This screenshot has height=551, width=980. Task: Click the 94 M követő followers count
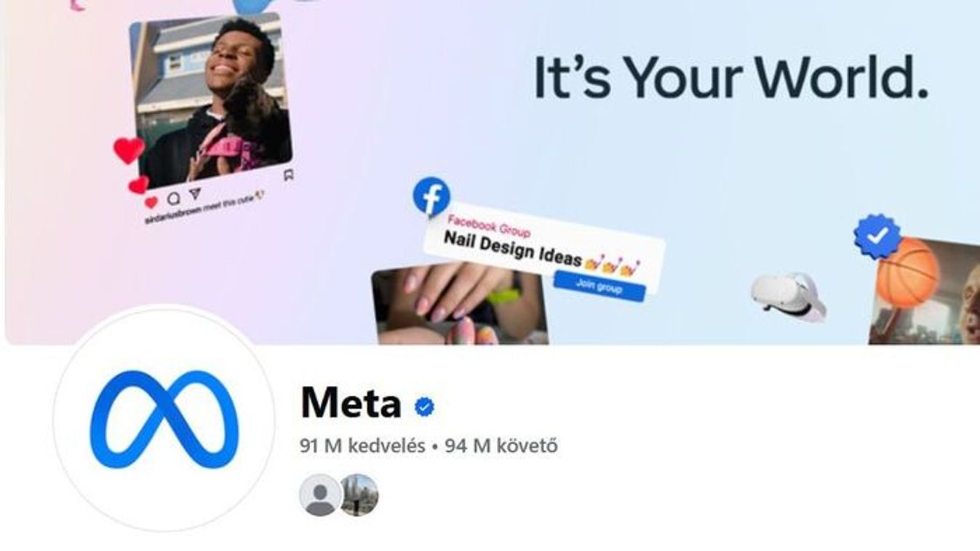pyautogui.click(x=501, y=446)
